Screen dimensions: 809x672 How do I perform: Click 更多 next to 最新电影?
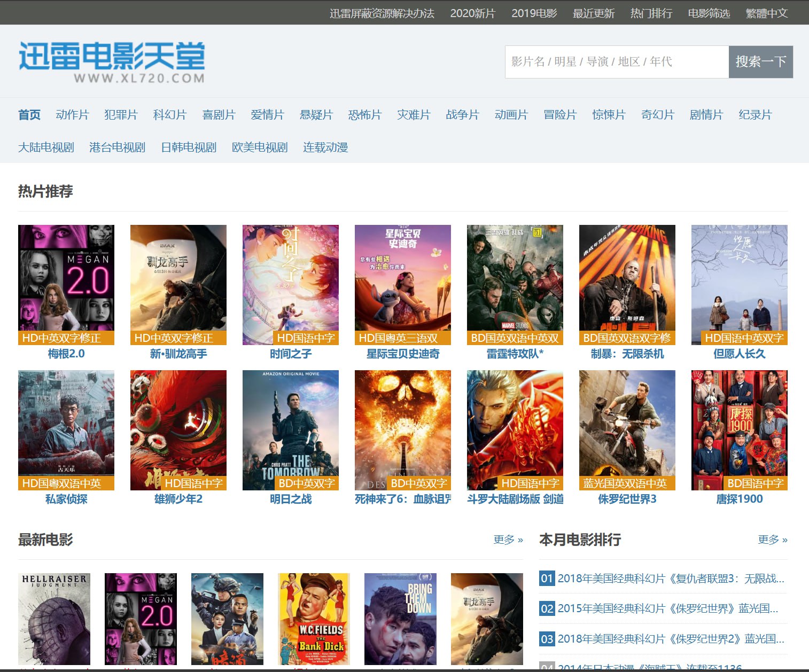pyautogui.click(x=508, y=540)
